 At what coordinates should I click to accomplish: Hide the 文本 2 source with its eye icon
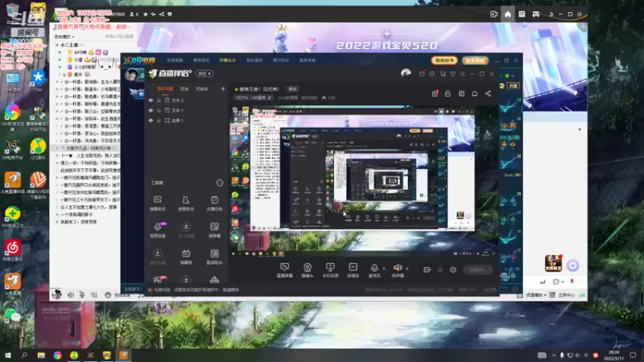click(151, 101)
